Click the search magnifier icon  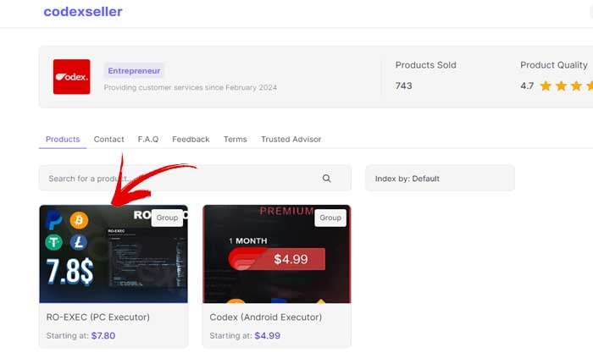327,179
